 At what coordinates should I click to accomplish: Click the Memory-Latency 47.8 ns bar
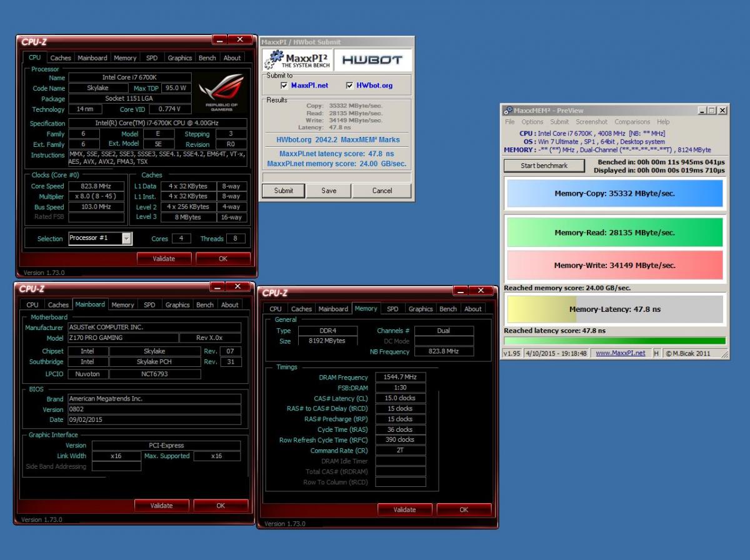click(x=614, y=309)
